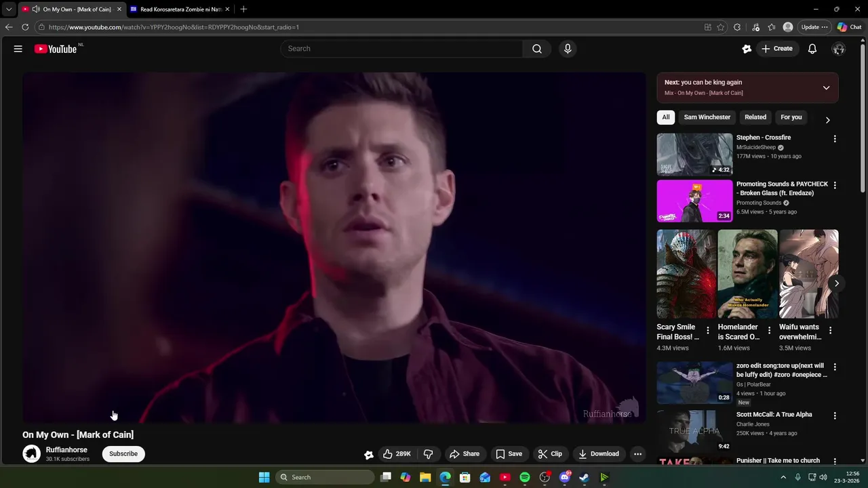The height and width of the screenshot is (488, 868).
Task: Mute the tab via the speaker icon
Action: pyautogui.click(x=35, y=9)
